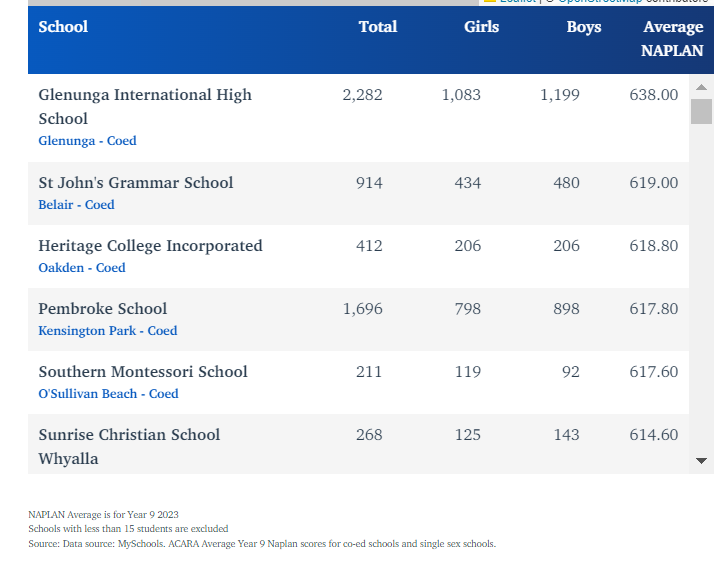Sort by Girls column header
Image resolution: width=723 pixels, height=571 pixels.
coord(481,27)
